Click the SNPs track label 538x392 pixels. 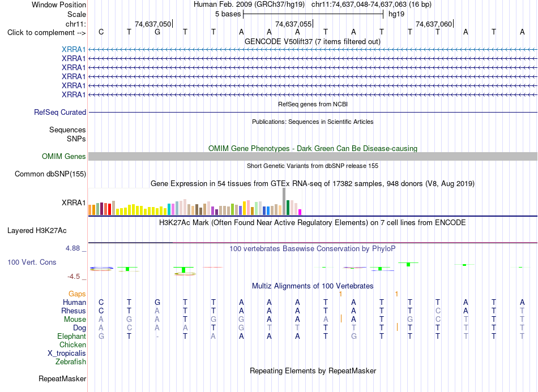[76, 139]
